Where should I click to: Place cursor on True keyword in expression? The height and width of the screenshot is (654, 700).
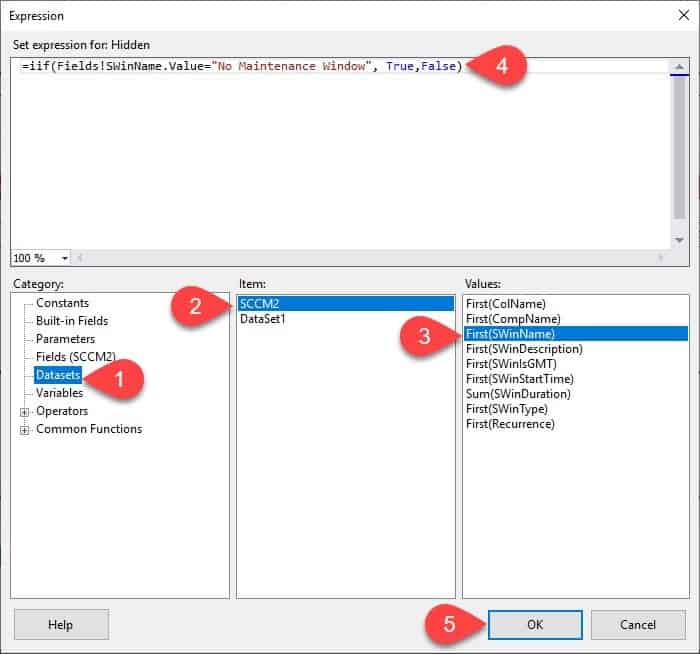[400, 66]
